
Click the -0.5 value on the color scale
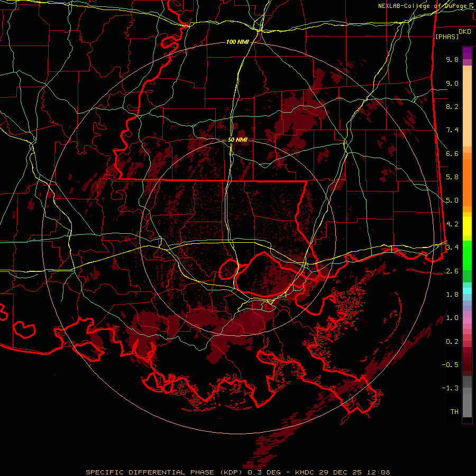[x=450, y=365]
